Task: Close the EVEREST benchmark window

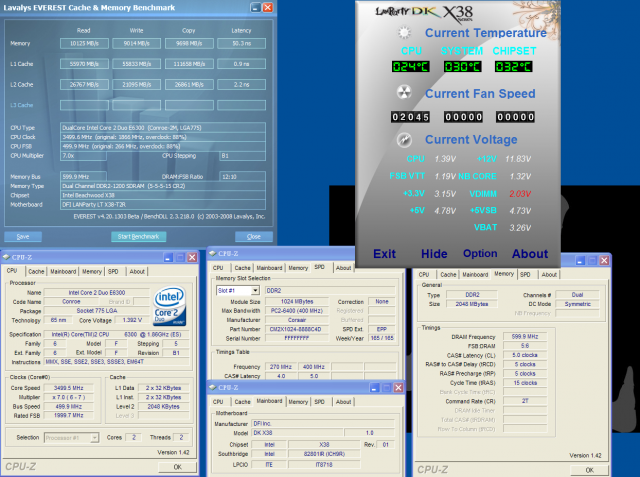Action: pos(268,7)
